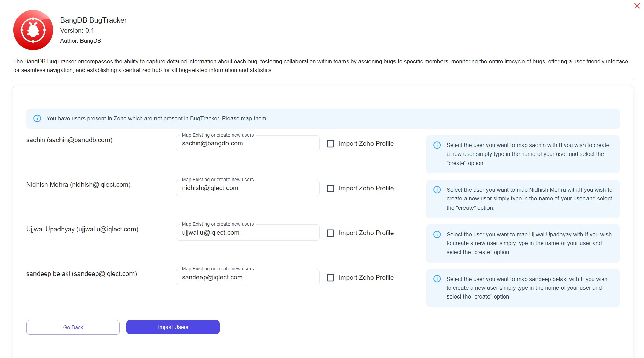Focus the mapping field with sandeep@iqlect.com
The height and width of the screenshot is (358, 644).
coord(248,277)
